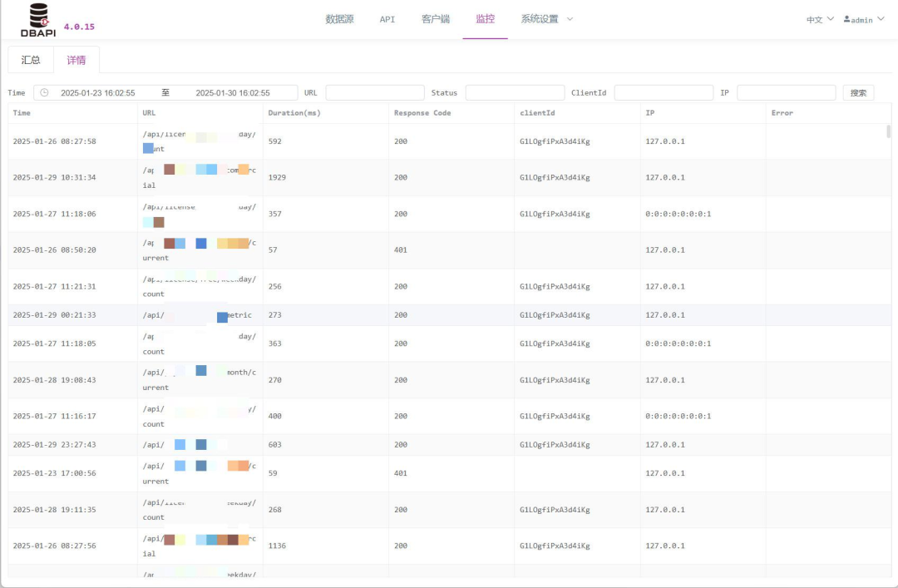Click the clock icon in Time field

pyautogui.click(x=44, y=93)
